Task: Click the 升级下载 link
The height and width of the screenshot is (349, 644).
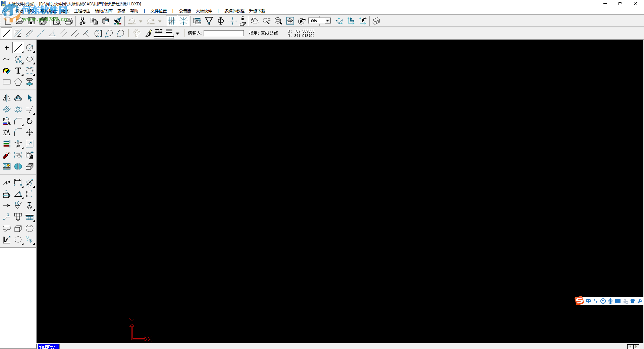Action: coord(257,11)
